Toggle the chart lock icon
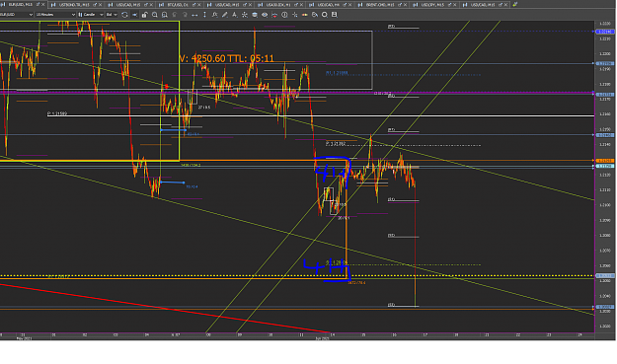 point(144,15)
